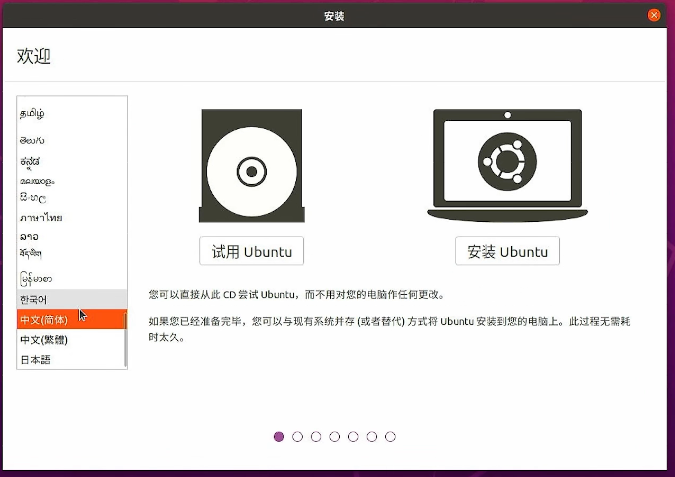Click the language list scrollbar
The height and width of the screenshot is (477, 675).
(x=125, y=339)
